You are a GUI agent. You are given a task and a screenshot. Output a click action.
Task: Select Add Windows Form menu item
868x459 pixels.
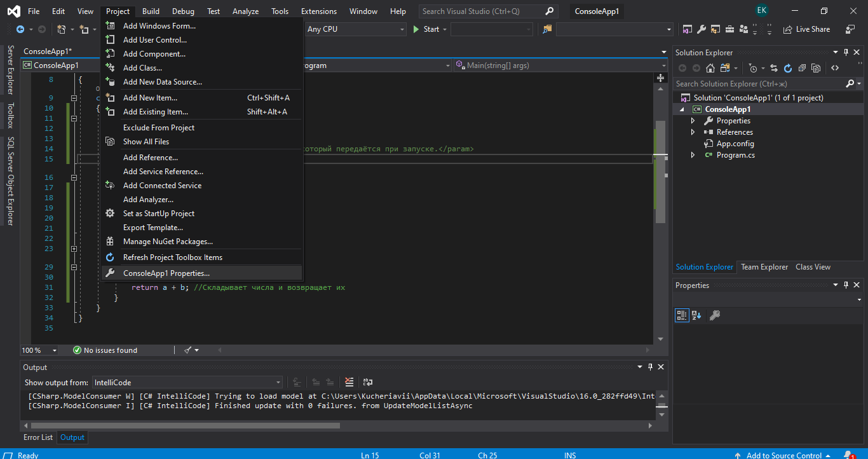coord(201,26)
